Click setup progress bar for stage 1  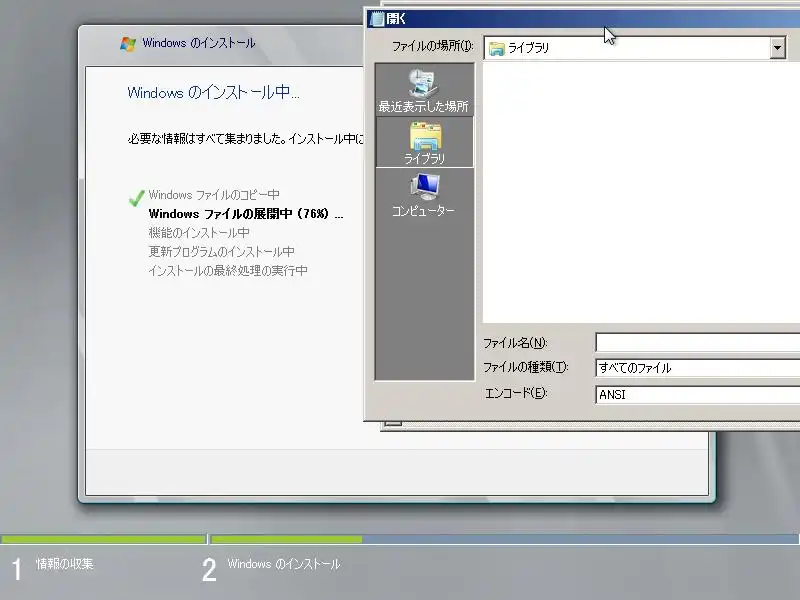(x=103, y=539)
